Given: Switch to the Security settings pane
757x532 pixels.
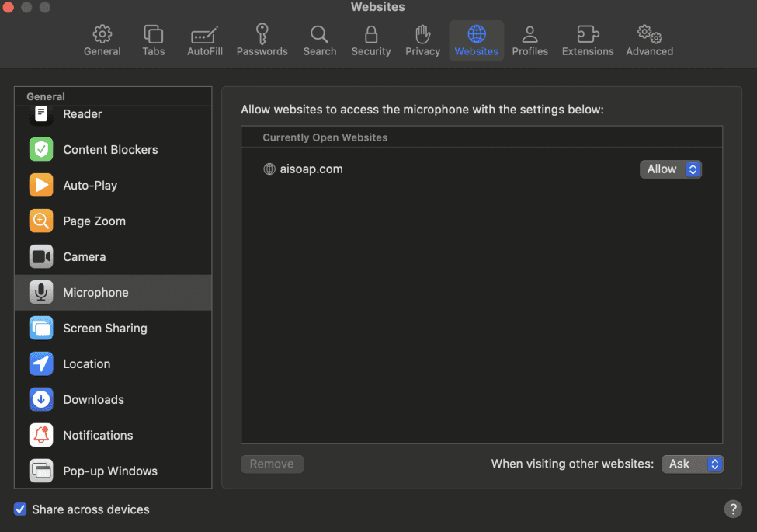Looking at the screenshot, I should pos(371,40).
